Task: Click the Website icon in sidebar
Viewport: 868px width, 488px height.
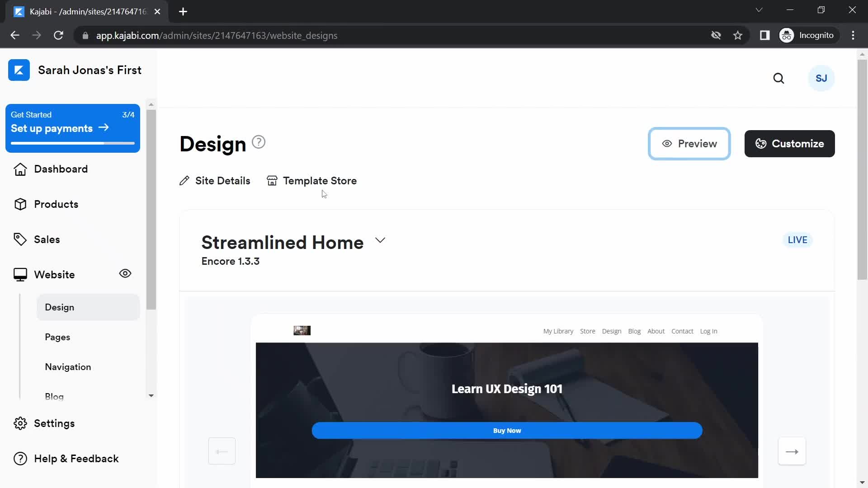Action: coord(21,274)
